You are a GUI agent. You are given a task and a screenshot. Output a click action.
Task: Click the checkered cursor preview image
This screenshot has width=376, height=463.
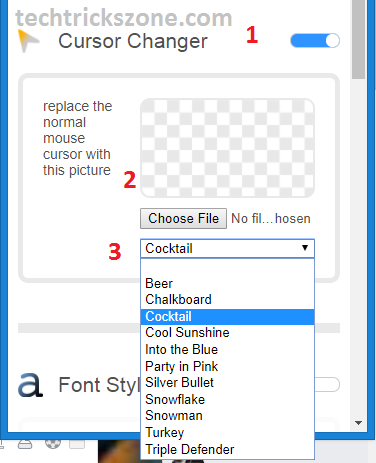click(227, 148)
